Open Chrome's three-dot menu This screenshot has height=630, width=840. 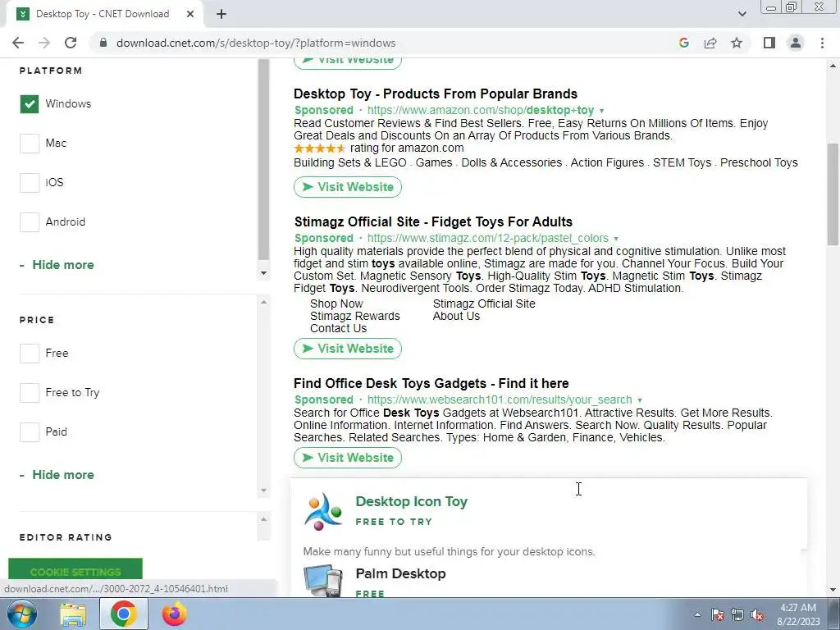coord(822,43)
